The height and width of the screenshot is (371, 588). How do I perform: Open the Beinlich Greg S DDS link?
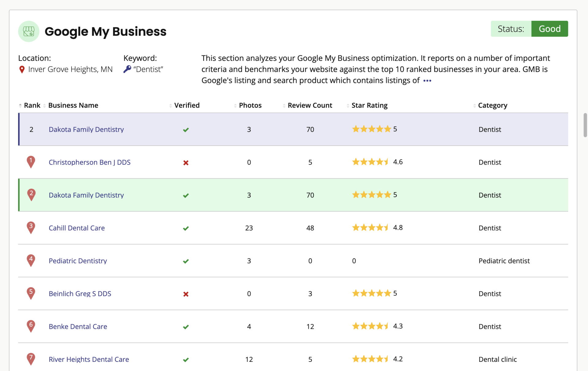tap(80, 294)
